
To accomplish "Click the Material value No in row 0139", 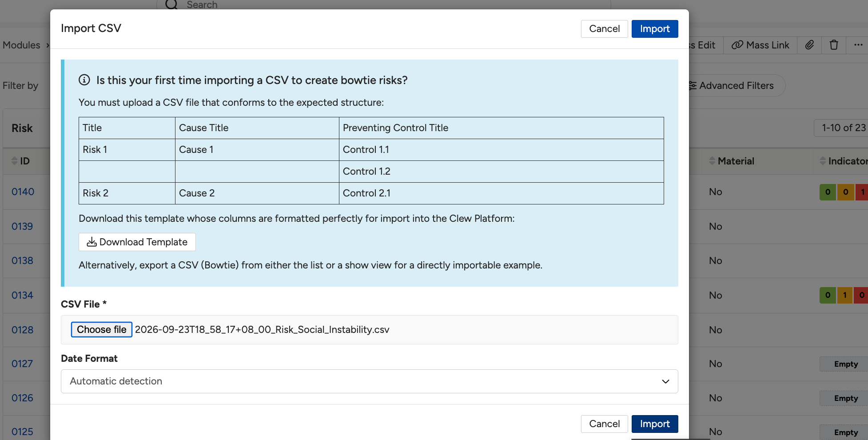I will 715,226.
